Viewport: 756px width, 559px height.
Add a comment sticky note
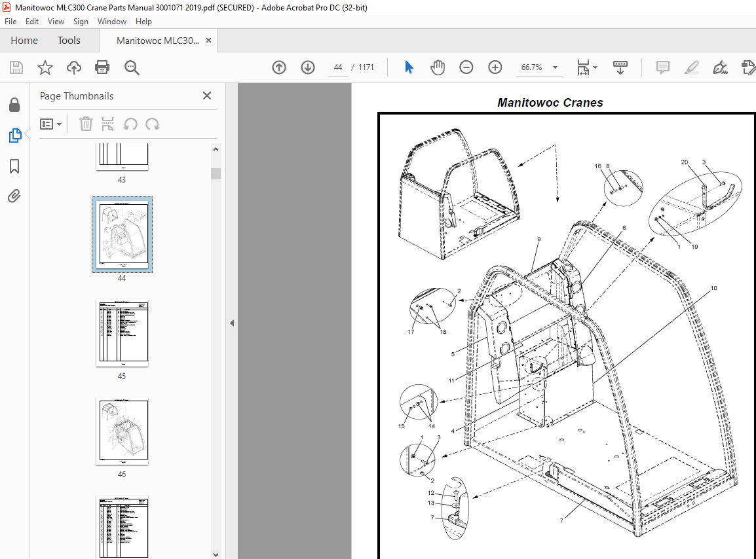click(663, 67)
